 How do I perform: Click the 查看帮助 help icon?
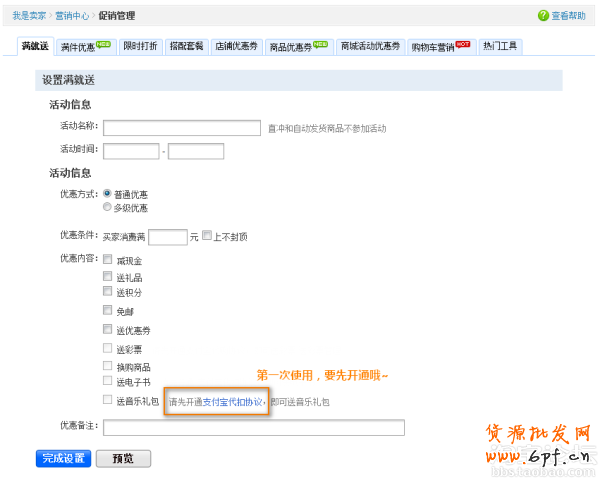click(543, 16)
